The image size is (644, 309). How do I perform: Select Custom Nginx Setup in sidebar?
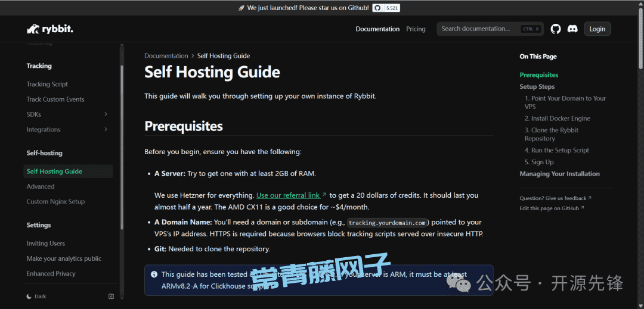point(55,202)
